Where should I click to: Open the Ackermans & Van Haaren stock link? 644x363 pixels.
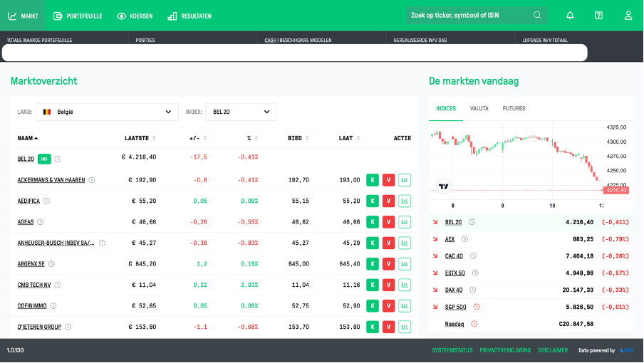pos(51,180)
